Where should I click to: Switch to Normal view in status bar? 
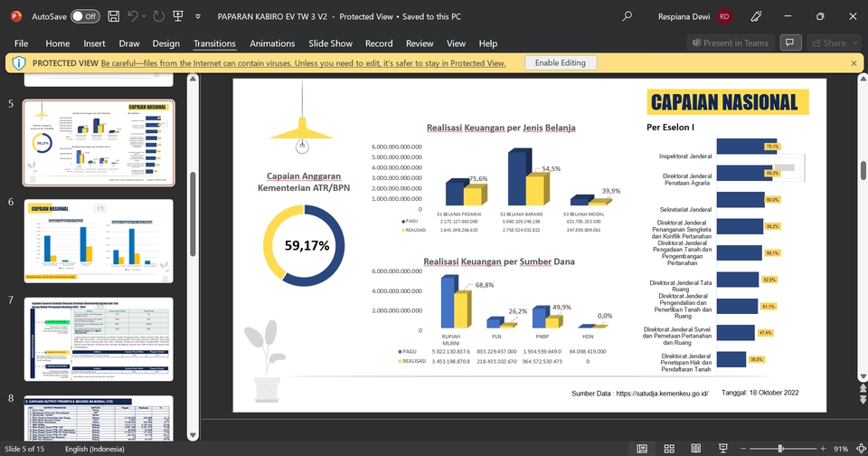(642, 449)
